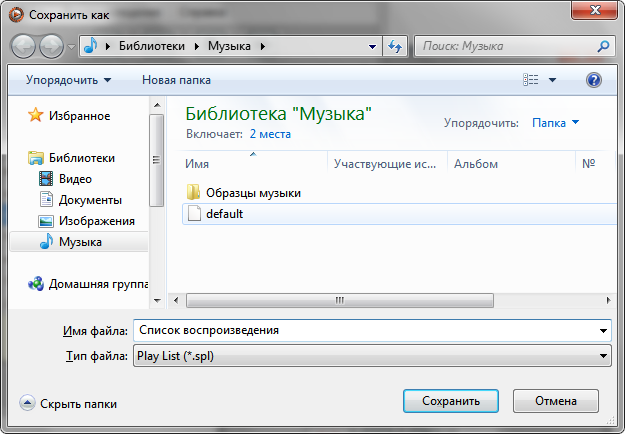Select Библиотеки in the navigation pane
Screen dimensions: 625x434
coord(82,158)
